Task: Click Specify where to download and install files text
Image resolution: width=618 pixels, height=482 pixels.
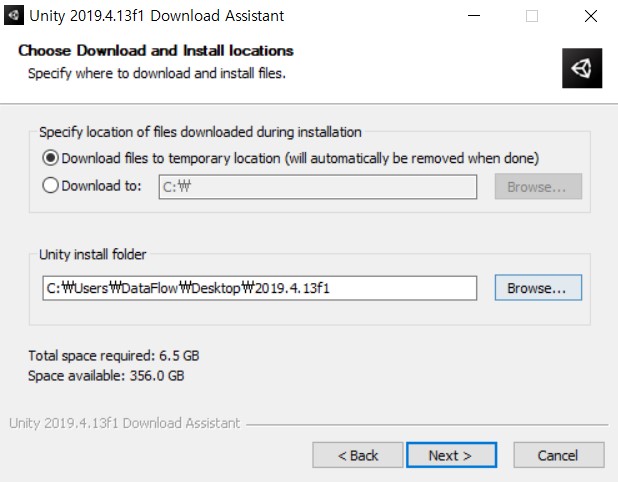Action: pos(157,73)
